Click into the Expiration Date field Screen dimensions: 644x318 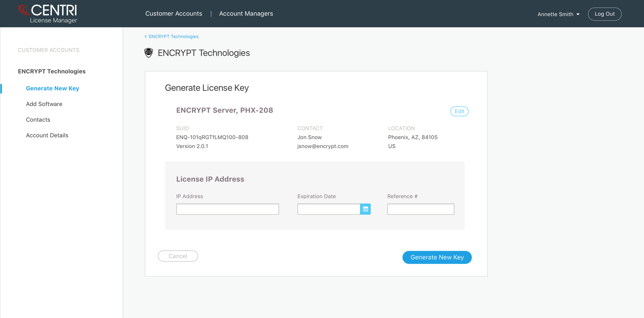coord(328,209)
